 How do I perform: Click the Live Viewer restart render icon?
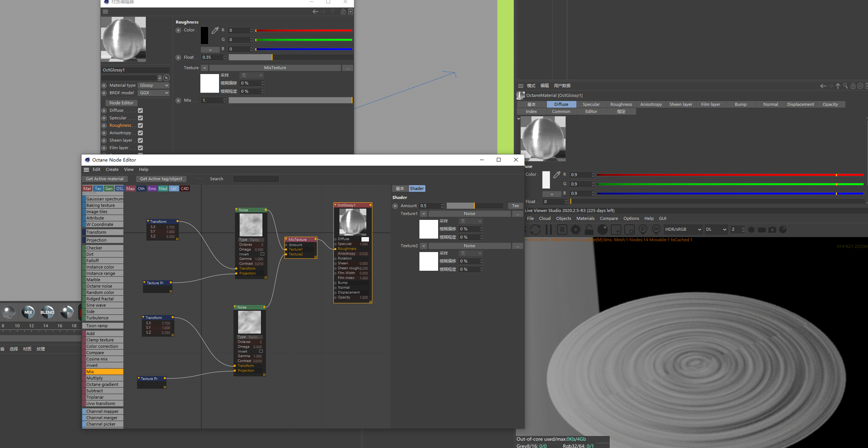535,230
